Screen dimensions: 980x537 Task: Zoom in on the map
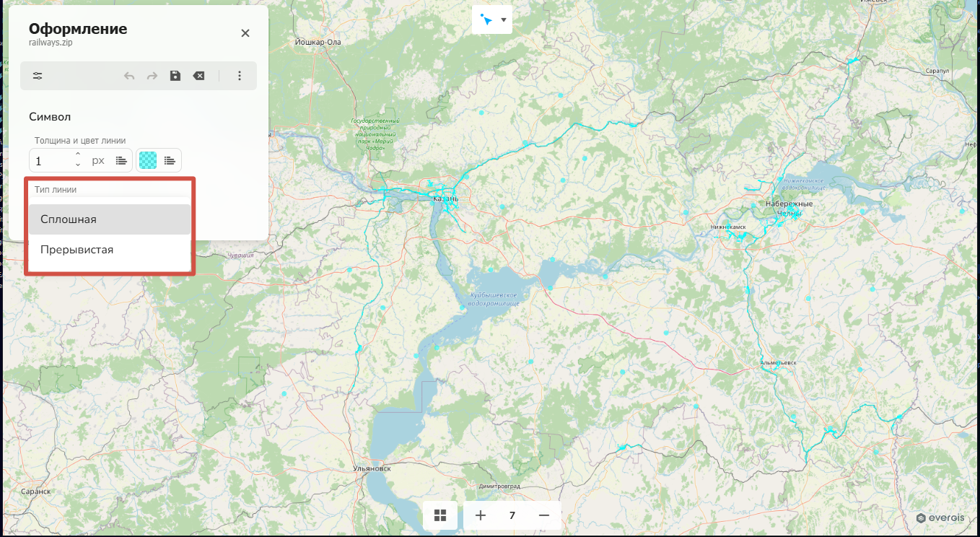click(x=481, y=515)
